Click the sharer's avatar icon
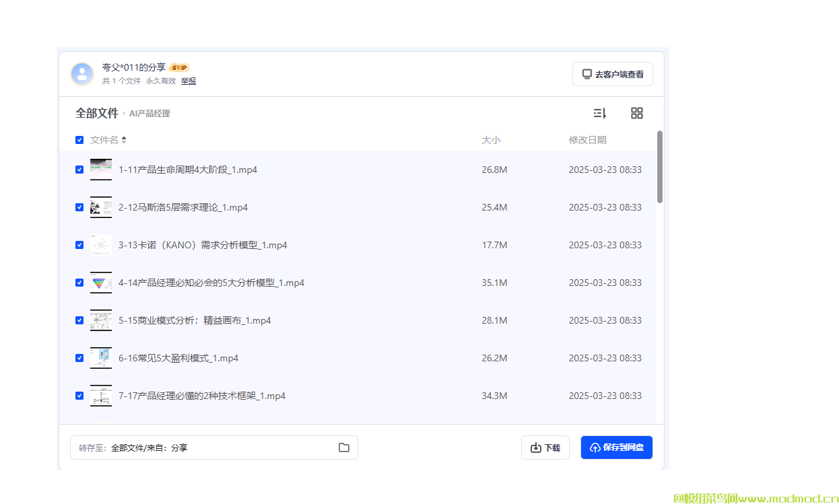This screenshot has height=504, width=839. click(x=82, y=74)
